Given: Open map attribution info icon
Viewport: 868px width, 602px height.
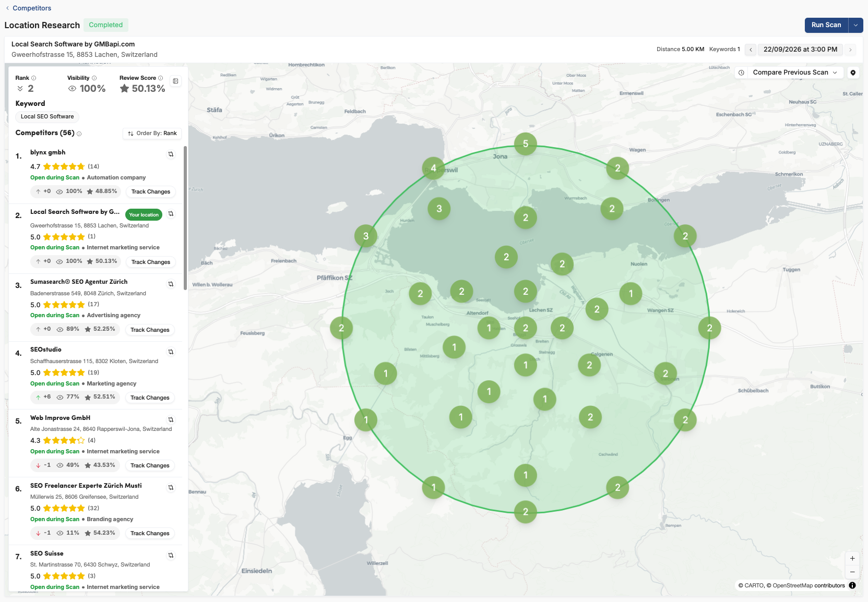Looking at the screenshot, I should [852, 585].
